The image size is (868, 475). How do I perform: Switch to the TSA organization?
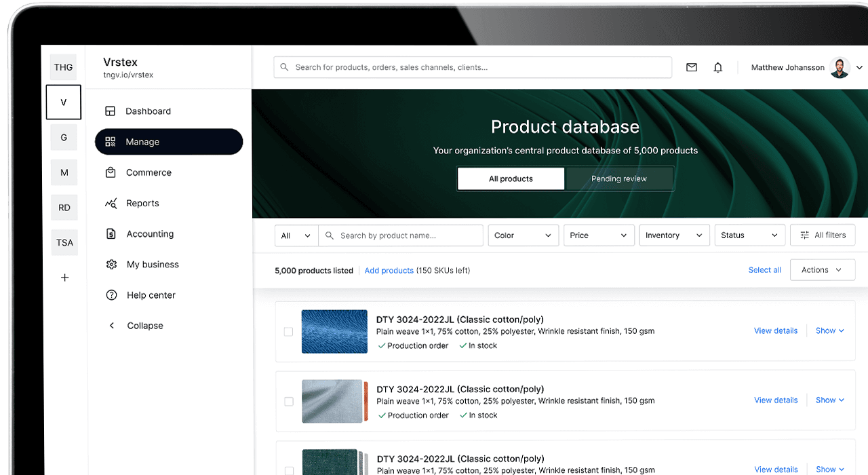(64, 242)
